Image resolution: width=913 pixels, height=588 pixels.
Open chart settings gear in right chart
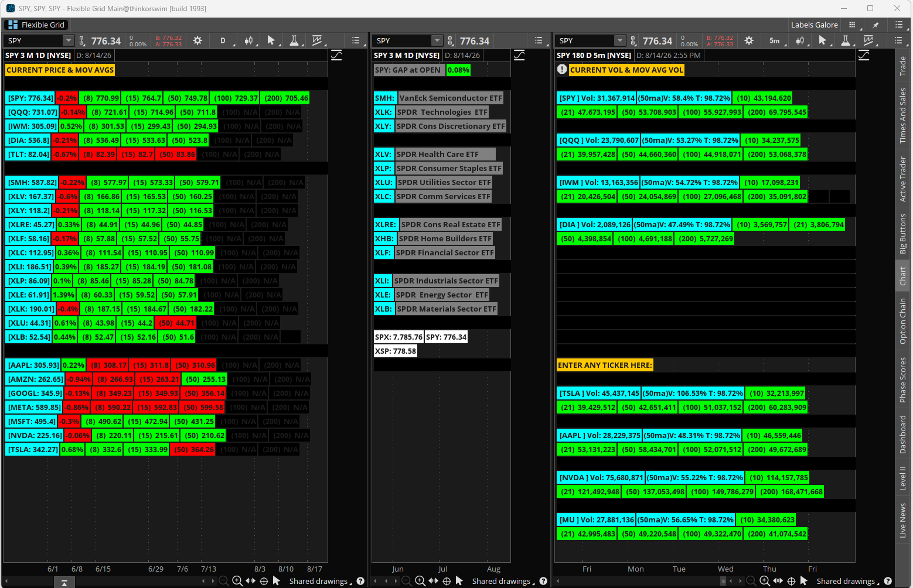[749, 40]
